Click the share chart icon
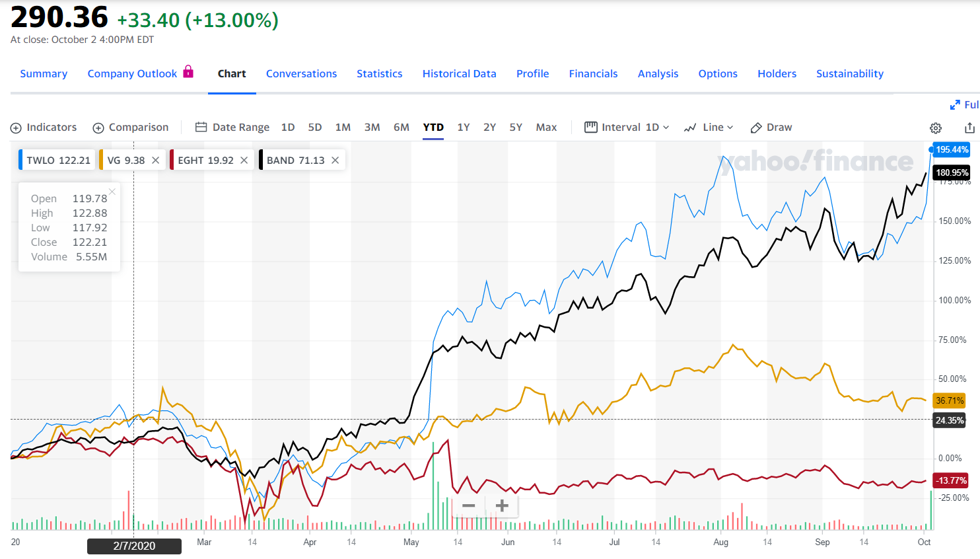980x559 pixels. click(969, 128)
